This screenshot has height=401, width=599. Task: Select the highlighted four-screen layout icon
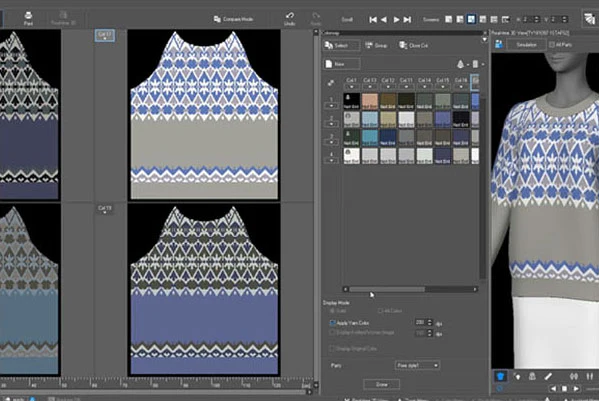coord(471,19)
